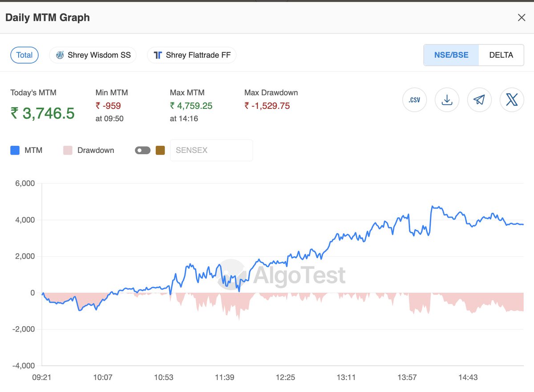The width and height of the screenshot is (534, 392).
Task: Click Today's MTM value ₹ 3,746.5
Action: click(x=43, y=113)
